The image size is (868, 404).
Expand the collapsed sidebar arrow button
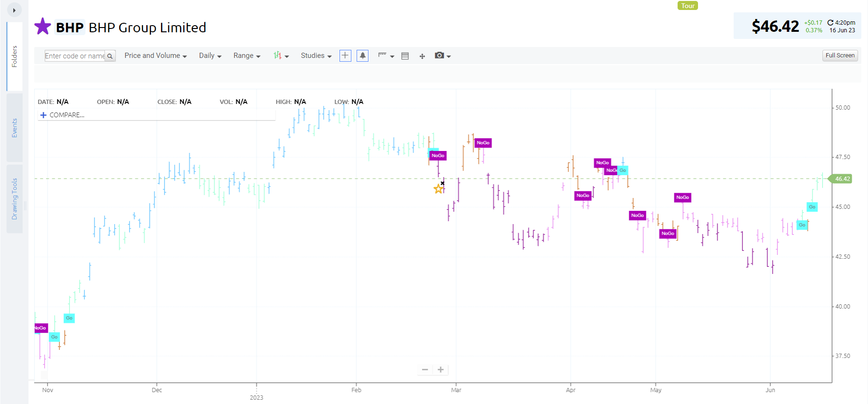coord(14,10)
